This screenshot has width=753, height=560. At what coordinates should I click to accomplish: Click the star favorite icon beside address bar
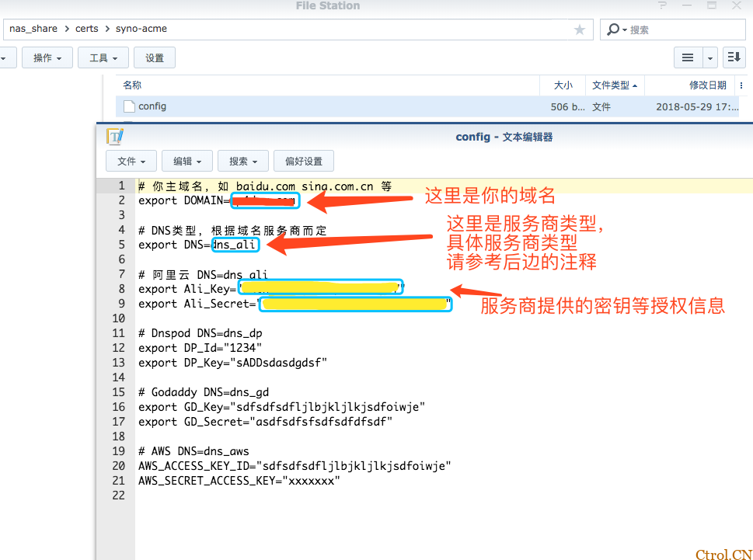point(580,29)
